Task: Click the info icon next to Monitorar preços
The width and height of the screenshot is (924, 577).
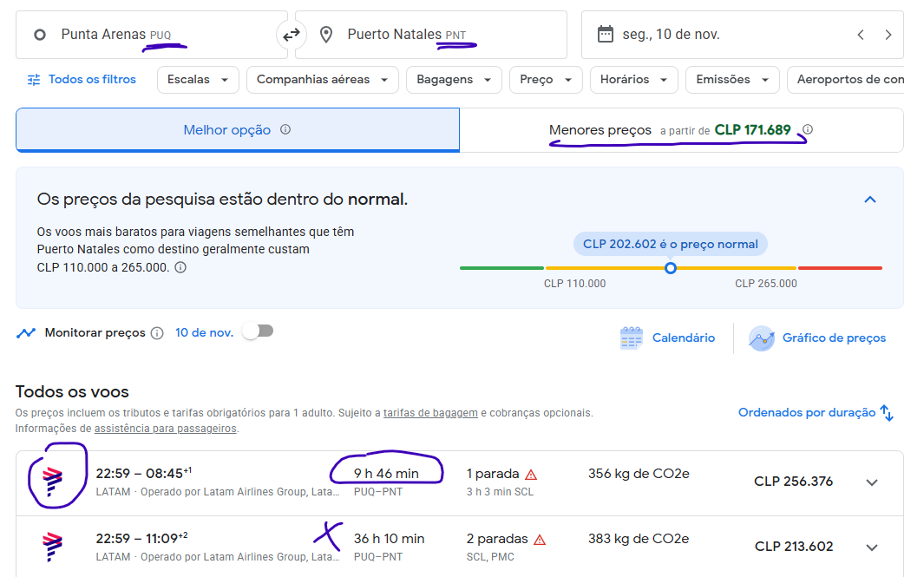Action: (x=157, y=333)
